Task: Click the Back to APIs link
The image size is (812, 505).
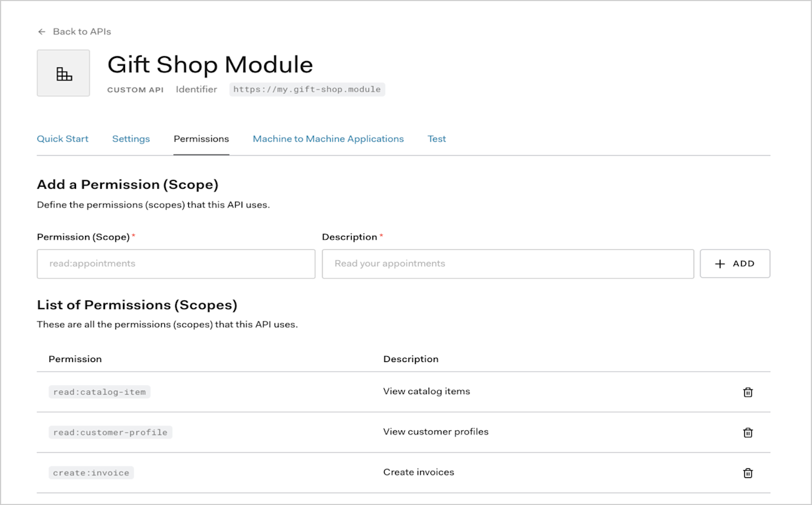Action: point(81,31)
